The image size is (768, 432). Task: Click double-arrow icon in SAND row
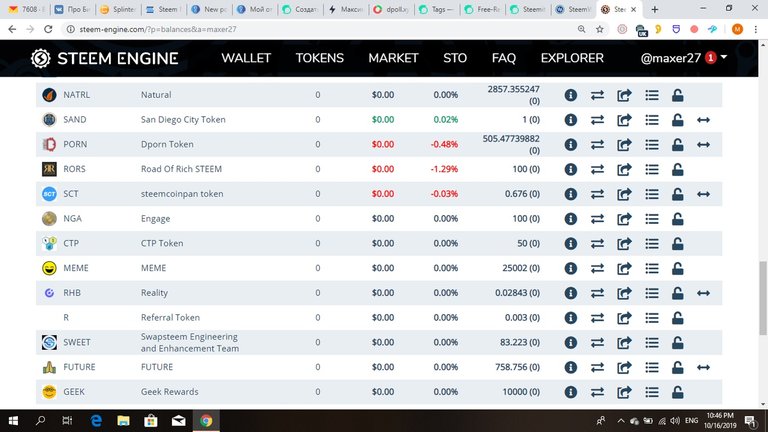(703, 120)
